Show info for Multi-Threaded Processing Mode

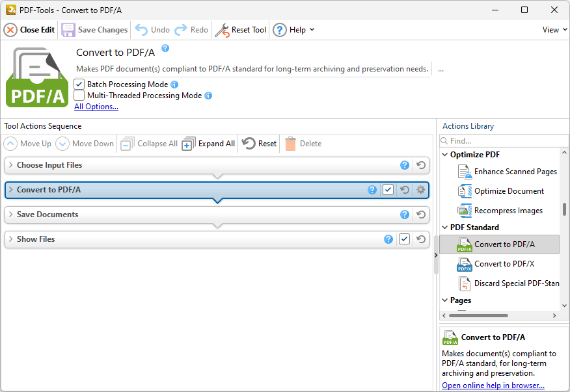coord(208,96)
